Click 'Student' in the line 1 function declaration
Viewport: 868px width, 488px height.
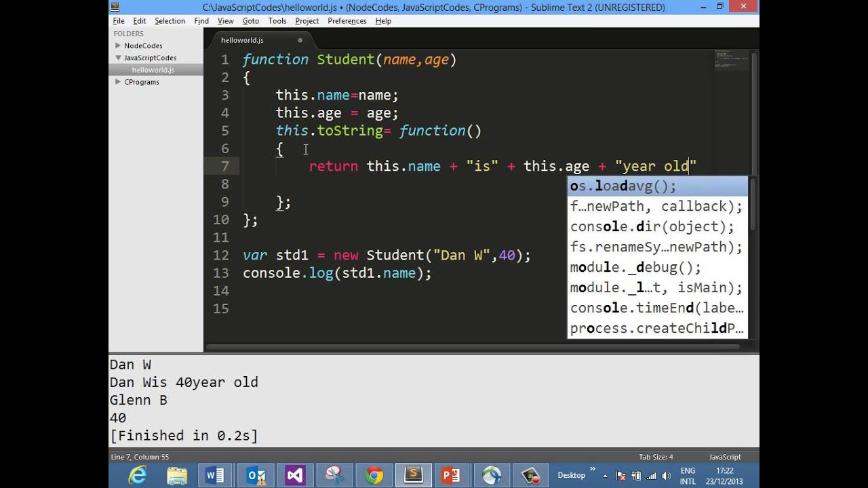[346, 60]
